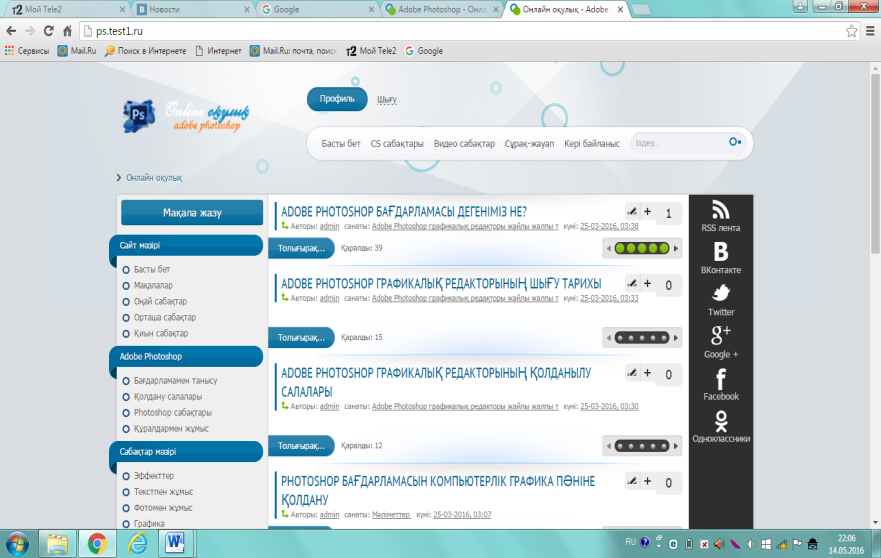Select Оңай сабақтар in the sidebar
The height and width of the screenshot is (558, 881).
tap(160, 301)
